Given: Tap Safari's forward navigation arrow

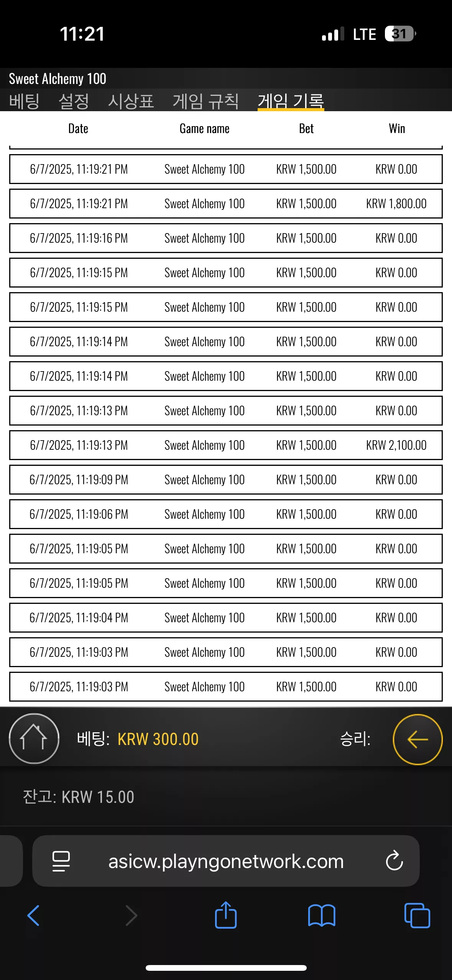Looking at the screenshot, I should 131,916.
